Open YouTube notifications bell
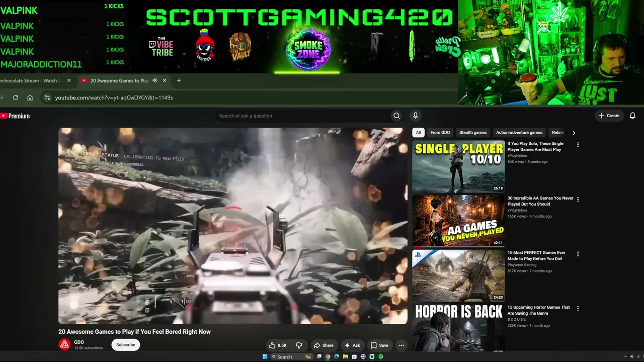 point(632,116)
